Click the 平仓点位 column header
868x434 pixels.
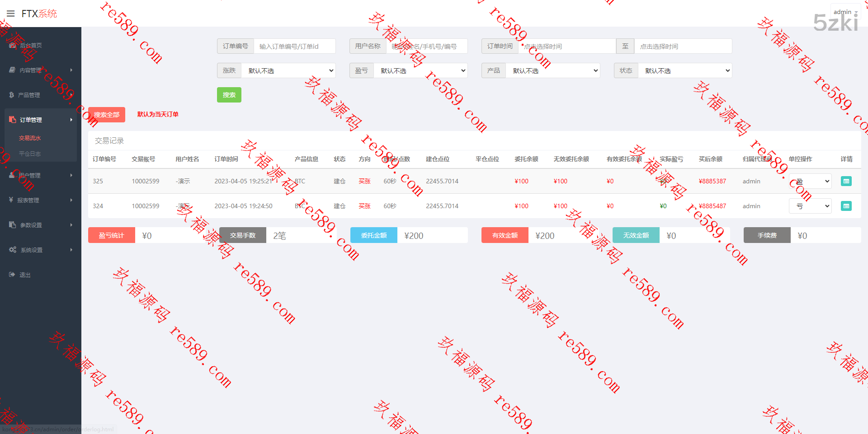click(x=487, y=159)
